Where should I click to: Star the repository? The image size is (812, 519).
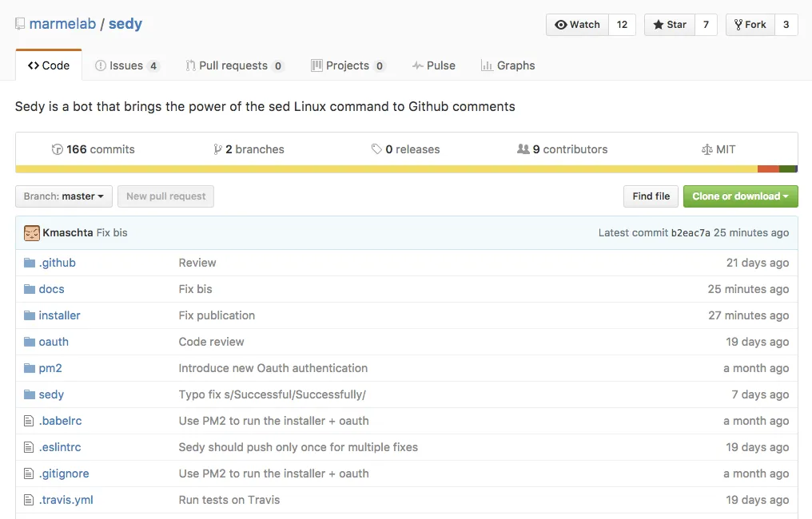[x=670, y=24]
